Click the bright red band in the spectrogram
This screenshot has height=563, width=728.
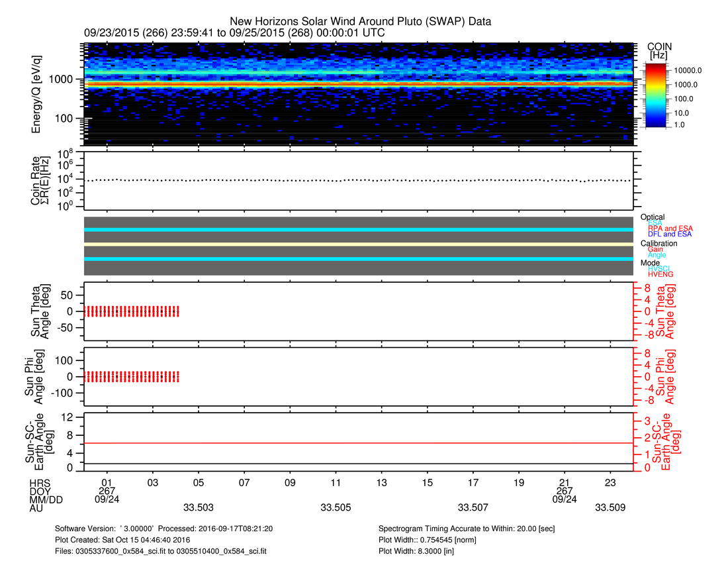(x=359, y=85)
